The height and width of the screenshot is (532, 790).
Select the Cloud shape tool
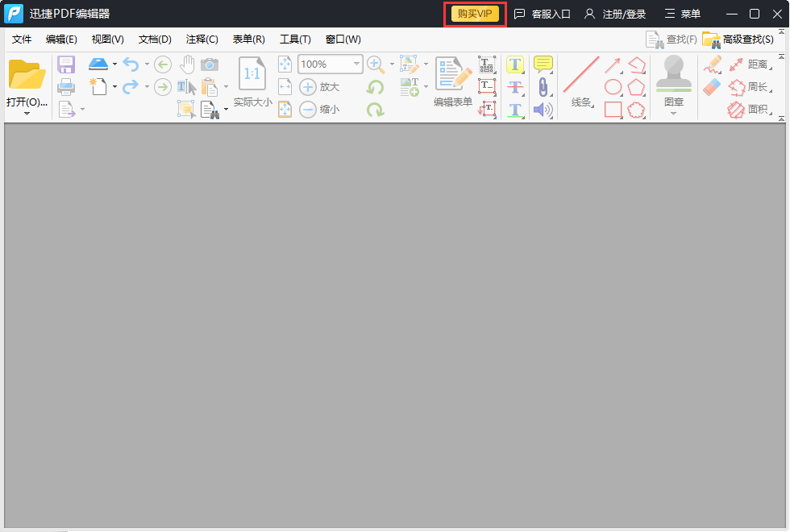point(636,110)
